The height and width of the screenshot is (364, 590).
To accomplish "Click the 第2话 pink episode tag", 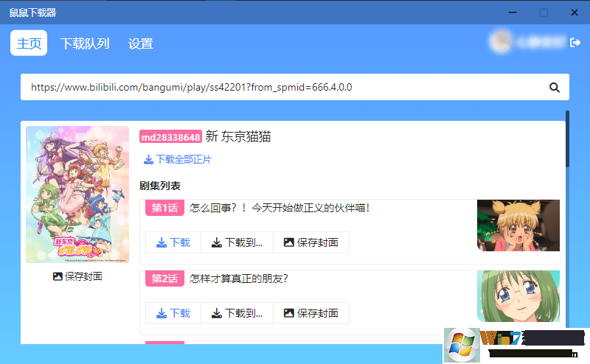I will point(164,279).
